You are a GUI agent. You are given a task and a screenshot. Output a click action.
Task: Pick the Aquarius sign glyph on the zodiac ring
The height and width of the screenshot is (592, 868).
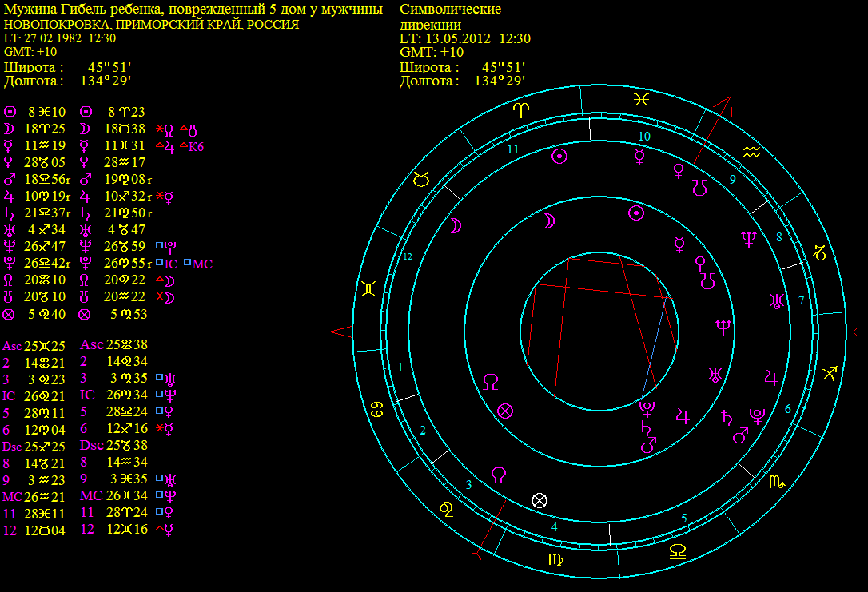point(751,151)
